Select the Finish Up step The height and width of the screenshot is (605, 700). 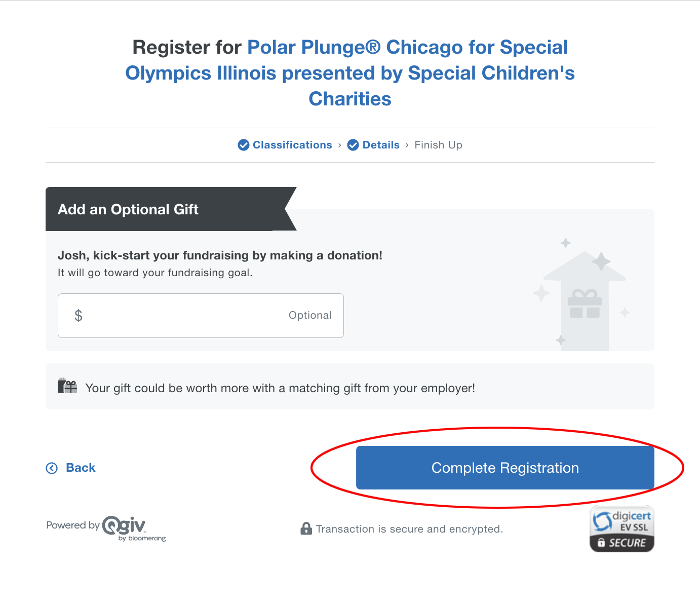438,145
